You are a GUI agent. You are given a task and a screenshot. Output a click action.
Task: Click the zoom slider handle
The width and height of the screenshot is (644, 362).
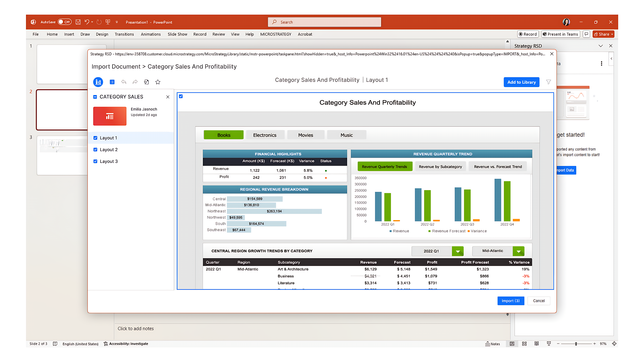click(x=576, y=344)
